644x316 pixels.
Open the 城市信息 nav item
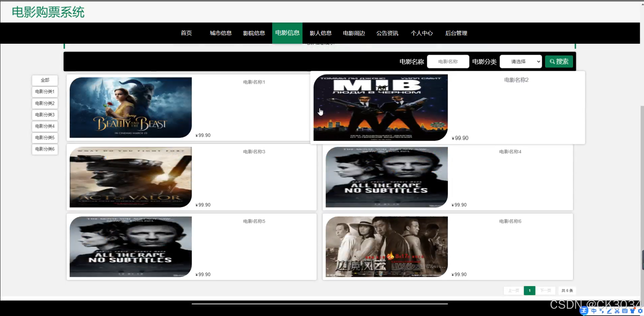click(x=221, y=33)
